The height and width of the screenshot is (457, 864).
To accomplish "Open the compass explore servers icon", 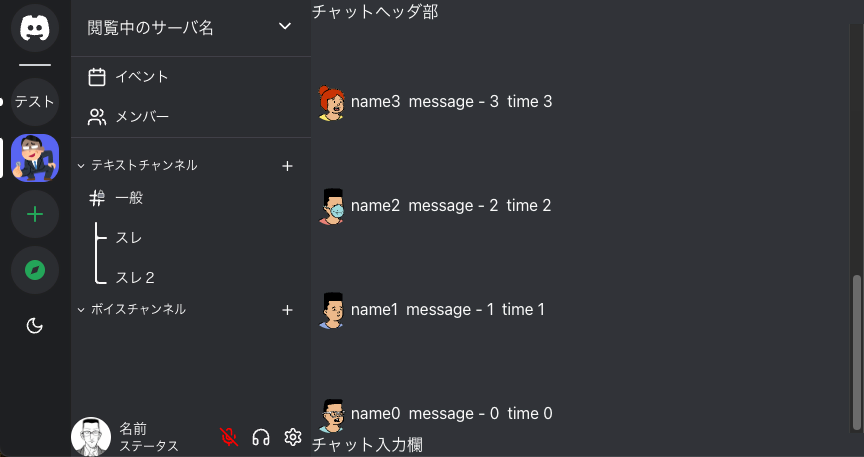I will tap(35, 269).
